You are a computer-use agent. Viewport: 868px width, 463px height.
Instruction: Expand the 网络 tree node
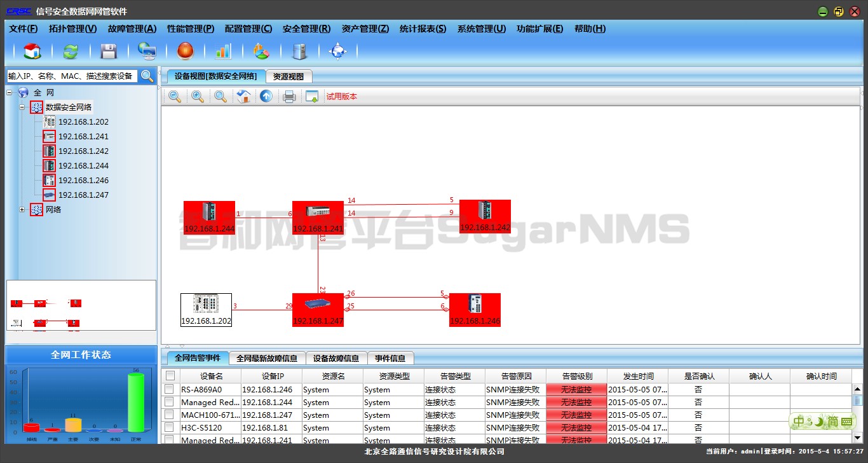point(22,210)
